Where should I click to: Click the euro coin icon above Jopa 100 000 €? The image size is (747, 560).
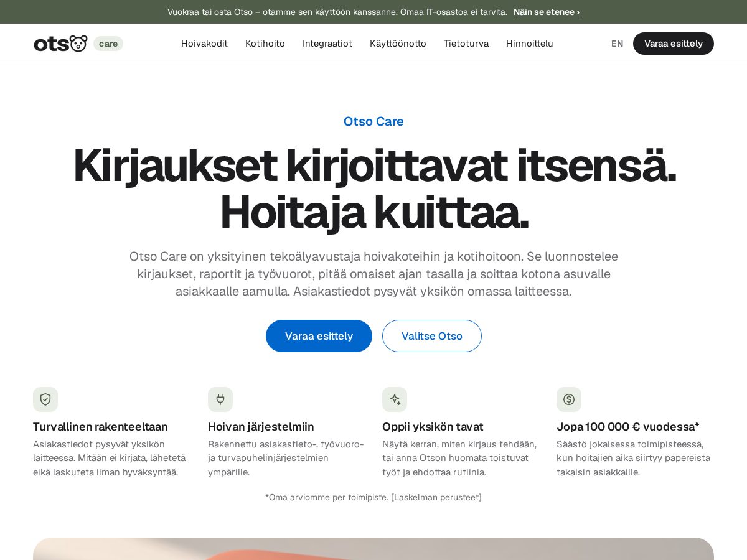click(569, 399)
